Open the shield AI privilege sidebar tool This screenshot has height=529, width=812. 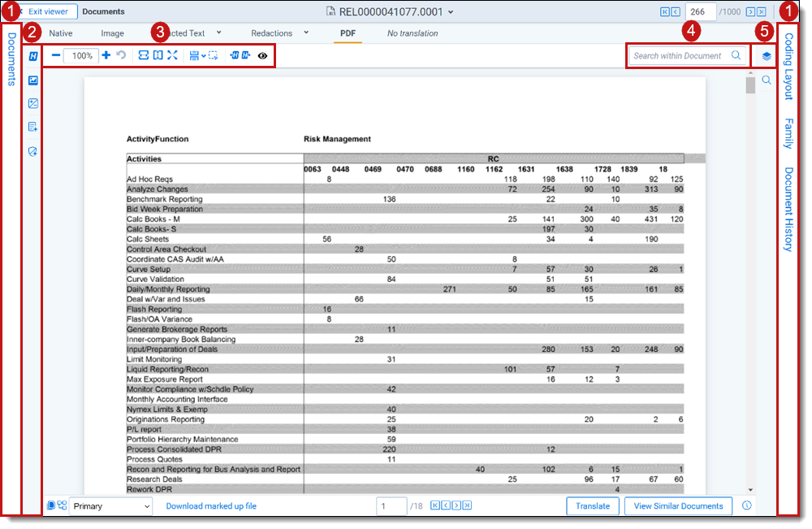click(x=33, y=151)
